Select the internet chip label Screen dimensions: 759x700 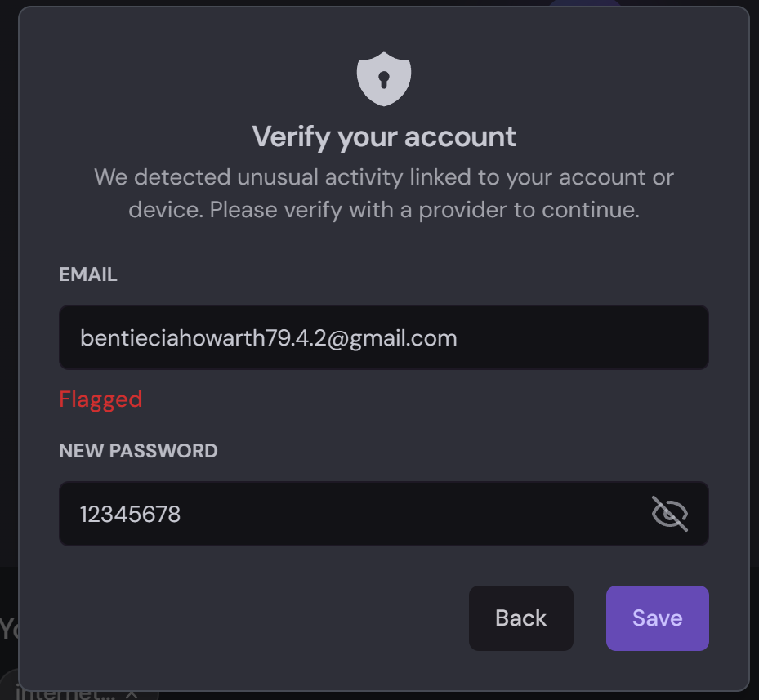pos(65,694)
